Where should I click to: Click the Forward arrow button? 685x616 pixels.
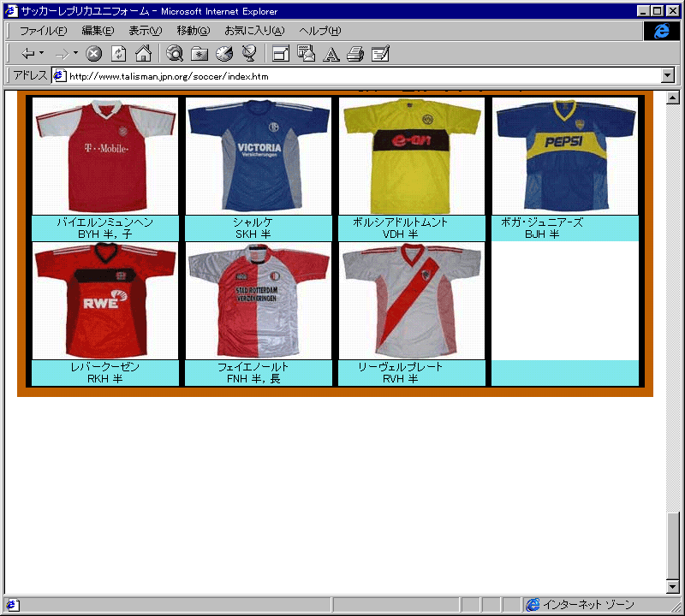62,54
